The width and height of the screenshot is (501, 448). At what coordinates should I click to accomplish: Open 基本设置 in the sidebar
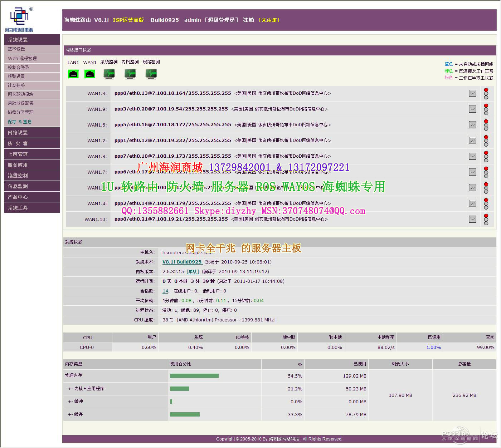point(32,49)
